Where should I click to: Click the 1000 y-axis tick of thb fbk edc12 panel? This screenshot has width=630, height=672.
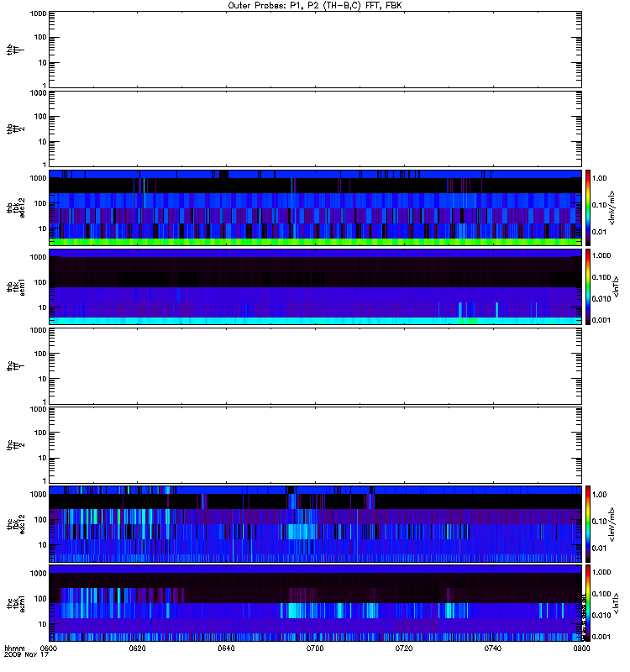38,178
